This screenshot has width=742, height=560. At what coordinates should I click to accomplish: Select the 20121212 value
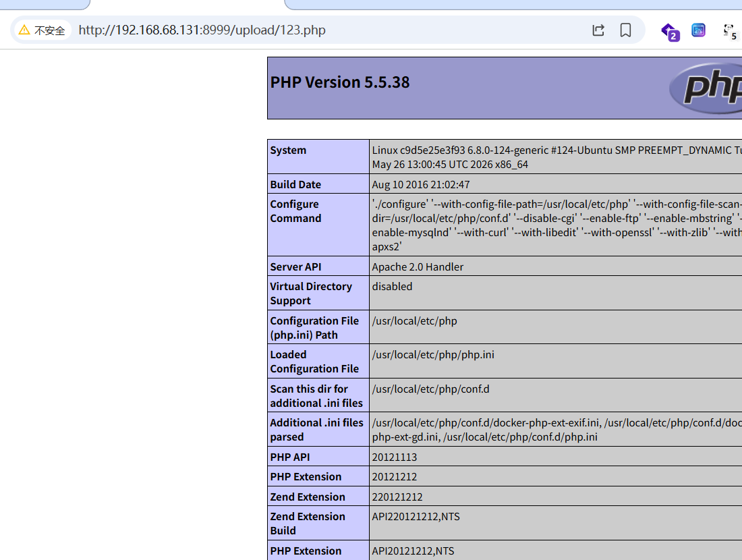coord(395,477)
